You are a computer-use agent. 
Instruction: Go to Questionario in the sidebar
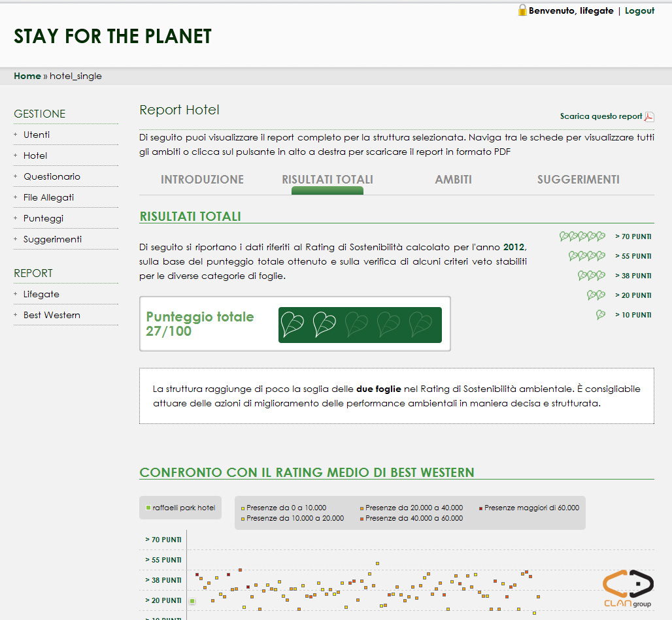(52, 176)
